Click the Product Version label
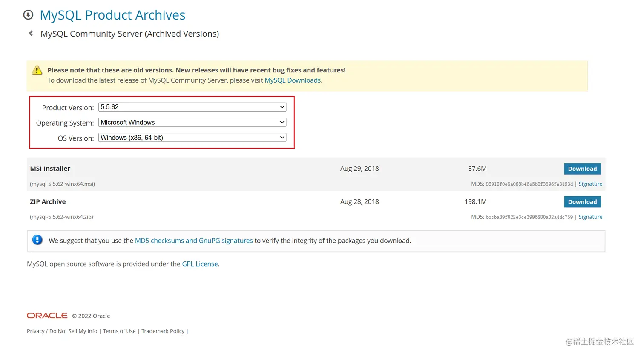The width and height of the screenshot is (644, 356). point(68,108)
